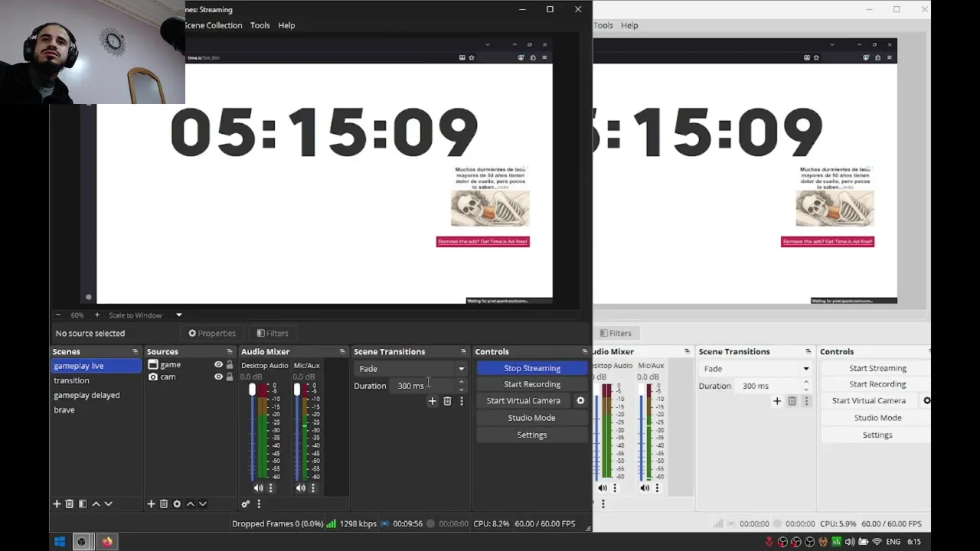Open Advanced Audio Properties gears icon
The image size is (980, 551).
(246, 504)
